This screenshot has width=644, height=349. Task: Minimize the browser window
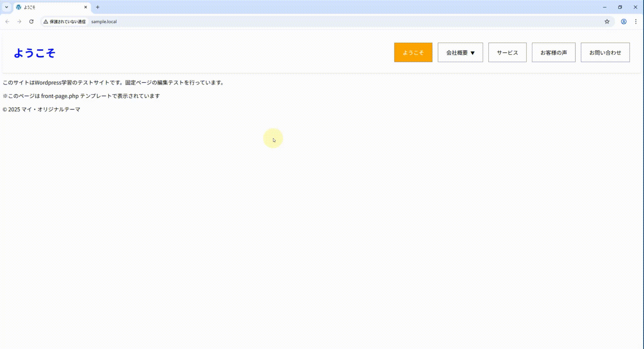tap(605, 7)
